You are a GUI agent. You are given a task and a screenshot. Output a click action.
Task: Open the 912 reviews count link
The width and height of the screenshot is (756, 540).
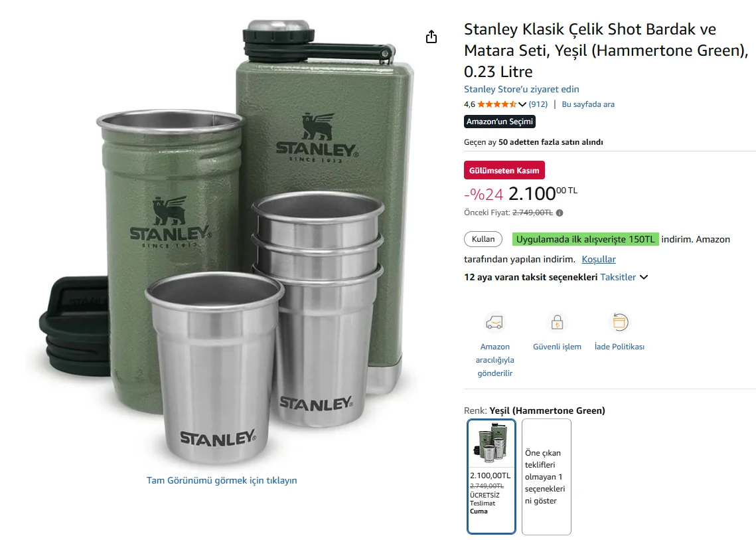point(538,104)
